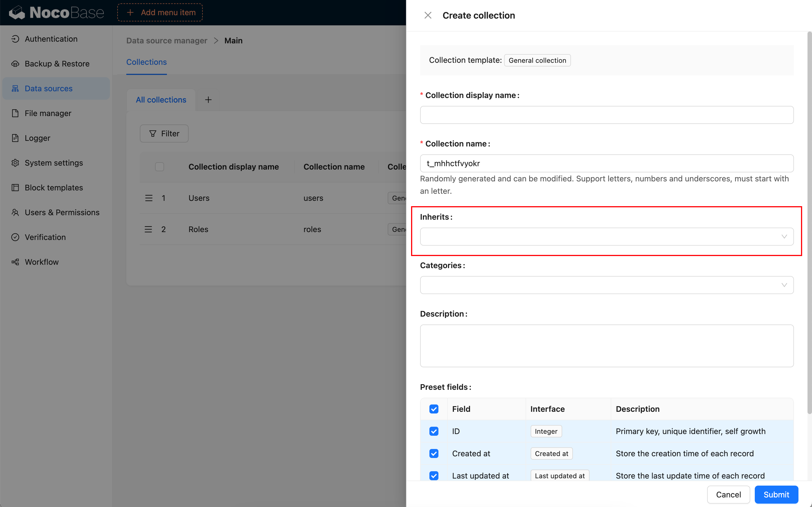This screenshot has width=812, height=507.
Task: Click the Backup & Restore sidebar icon
Action: pos(15,64)
